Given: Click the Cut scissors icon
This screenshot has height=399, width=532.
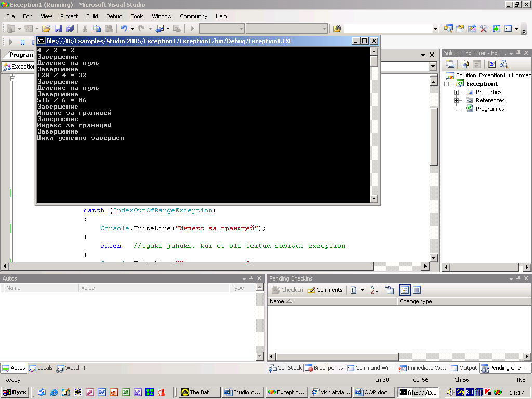Looking at the screenshot, I should point(85,29).
